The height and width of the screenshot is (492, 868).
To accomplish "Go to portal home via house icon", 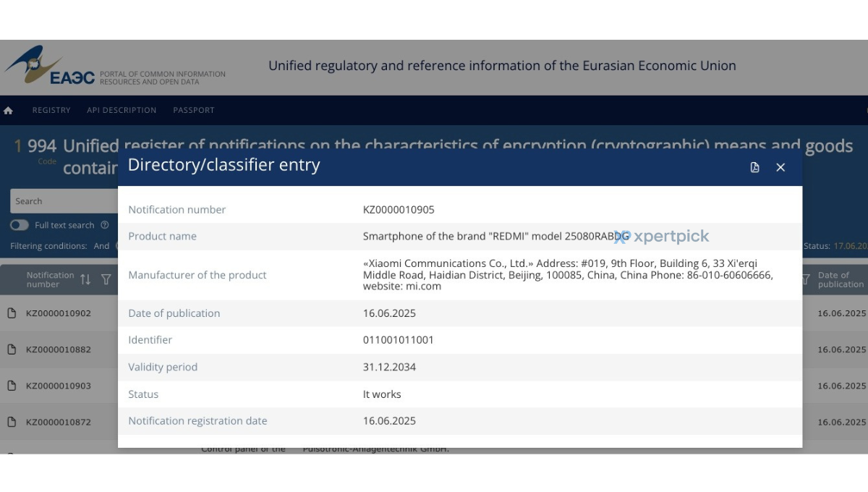I will point(9,111).
